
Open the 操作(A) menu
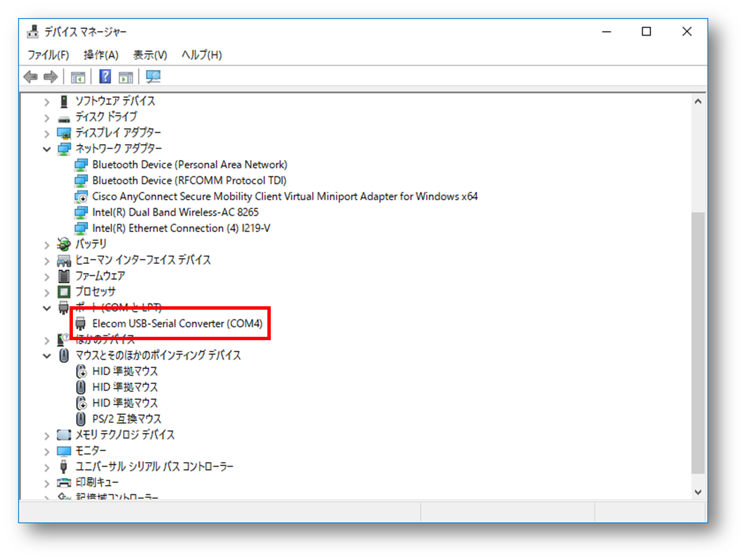(101, 55)
